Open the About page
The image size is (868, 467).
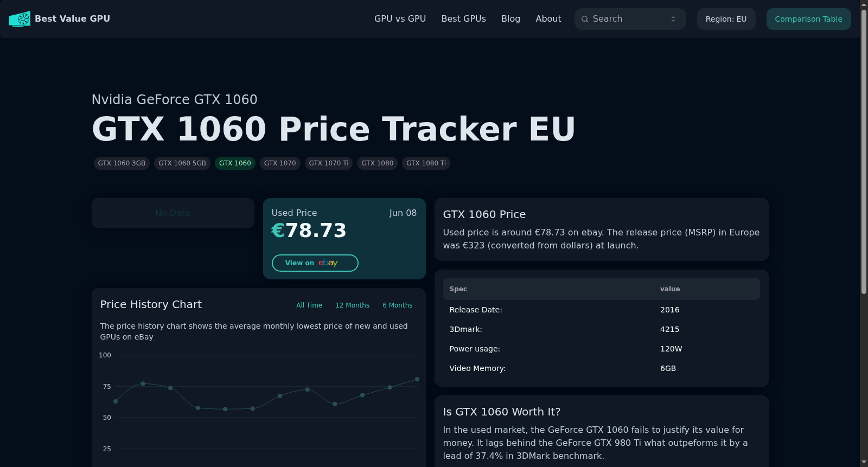pyautogui.click(x=548, y=19)
